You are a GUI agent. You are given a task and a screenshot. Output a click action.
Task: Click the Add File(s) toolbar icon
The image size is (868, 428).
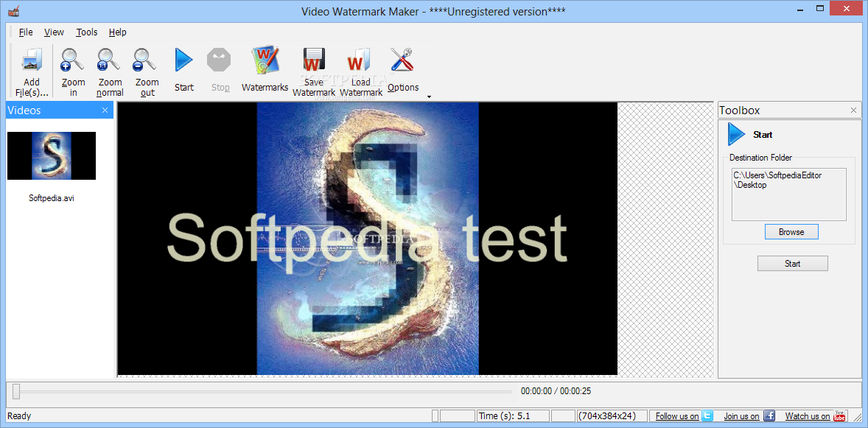[x=32, y=60]
